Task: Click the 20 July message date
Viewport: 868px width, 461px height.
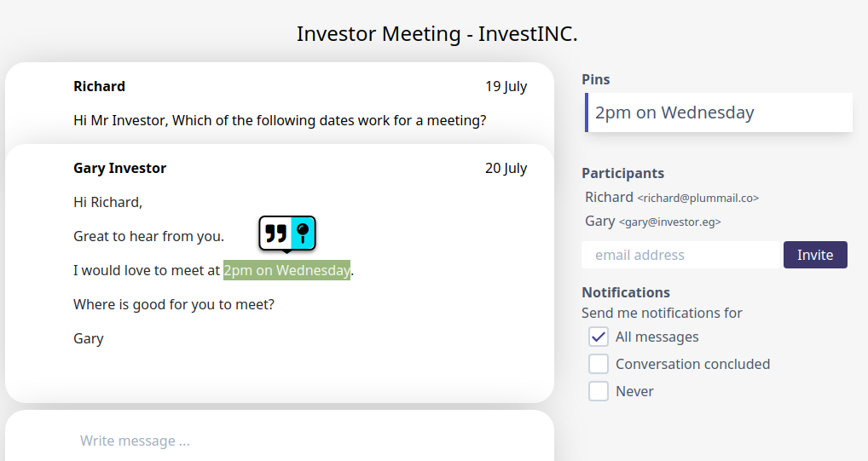Action: [506, 168]
